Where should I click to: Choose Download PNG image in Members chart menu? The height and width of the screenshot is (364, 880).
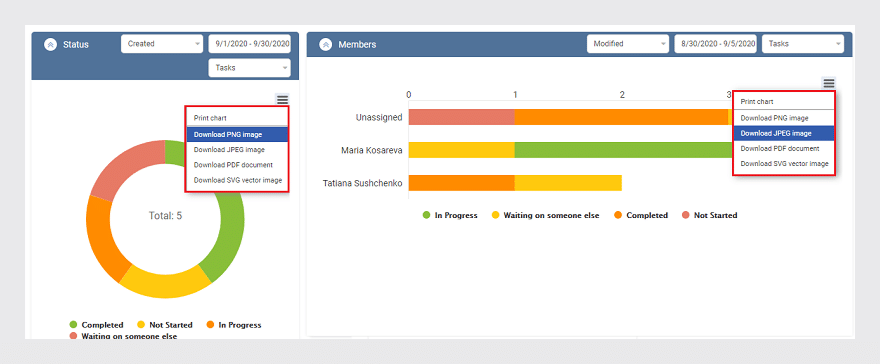pyautogui.click(x=783, y=118)
